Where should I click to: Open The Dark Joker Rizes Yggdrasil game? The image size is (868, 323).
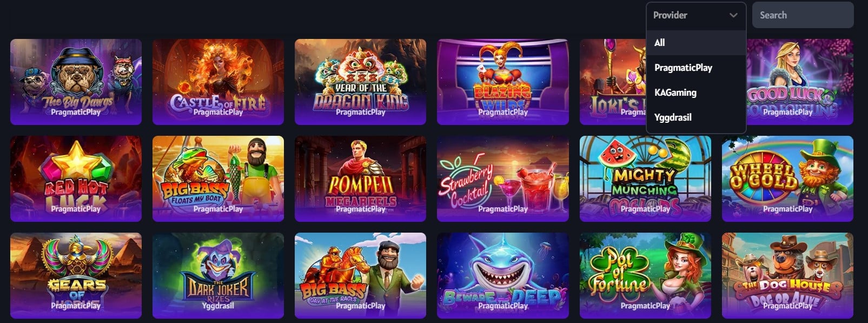coord(218,275)
